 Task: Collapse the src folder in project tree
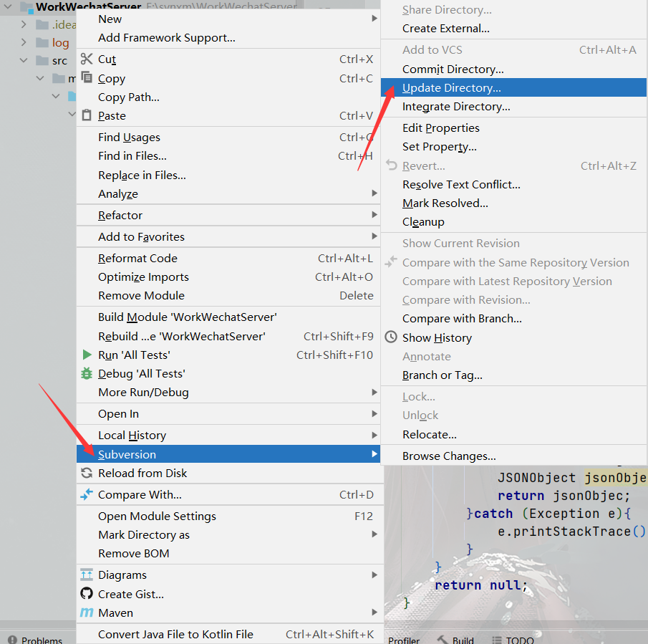(x=23, y=60)
